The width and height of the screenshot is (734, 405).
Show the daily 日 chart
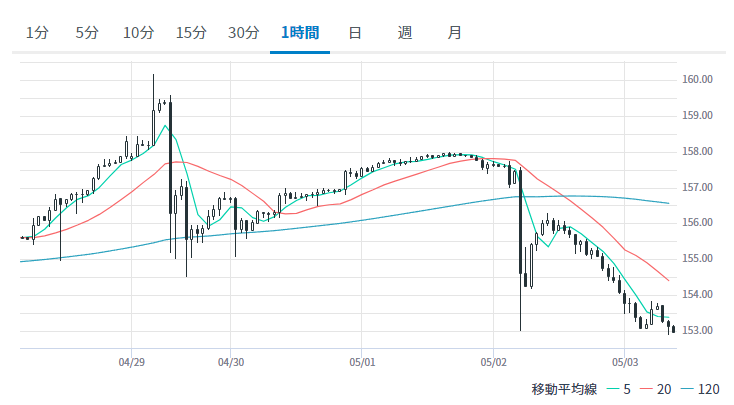pos(354,32)
